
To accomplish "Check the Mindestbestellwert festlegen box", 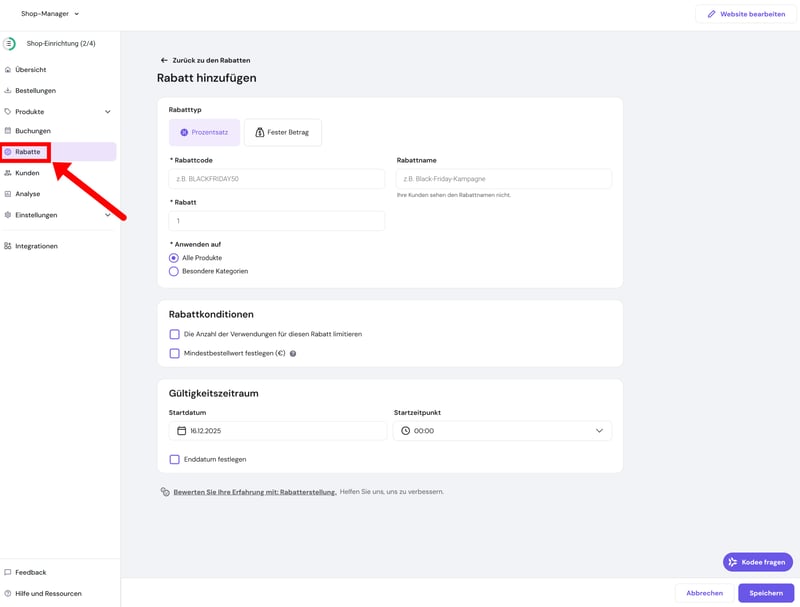I will tap(174, 353).
